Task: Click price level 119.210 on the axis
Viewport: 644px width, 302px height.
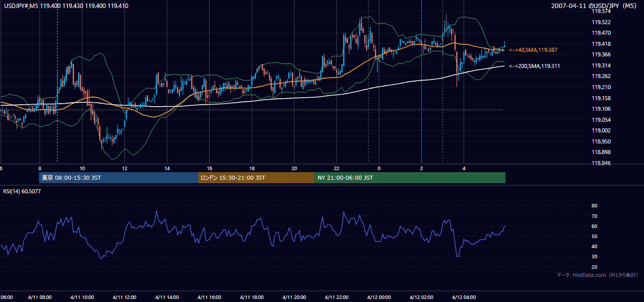Action: pos(601,87)
